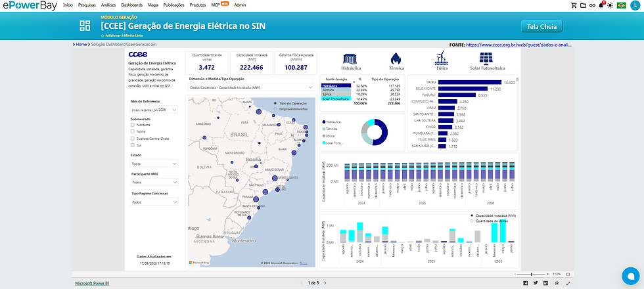Click the share icon in footer
The image size is (644, 289).
click(x=557, y=283)
